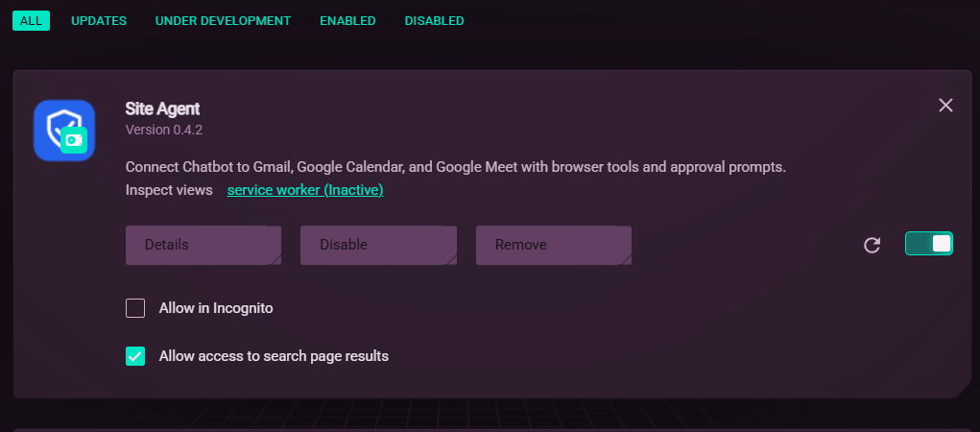Reload the Site Agent extension
Screen dimensions: 980x432
pos(872,245)
